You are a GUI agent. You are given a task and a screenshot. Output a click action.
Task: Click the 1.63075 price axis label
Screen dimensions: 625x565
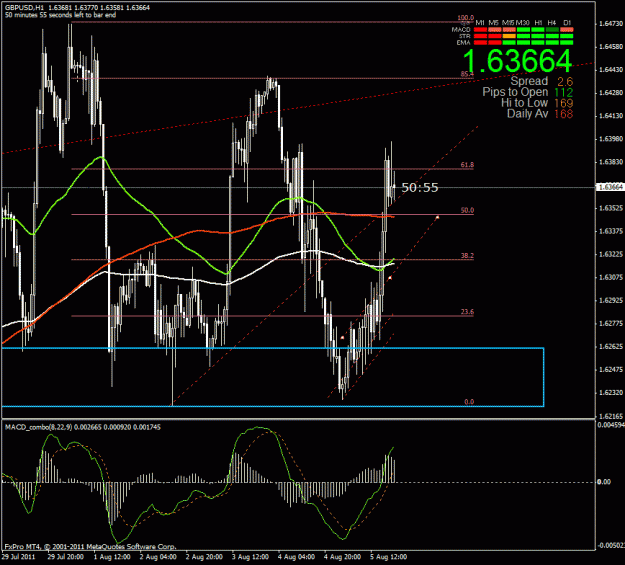pyautogui.click(x=611, y=277)
